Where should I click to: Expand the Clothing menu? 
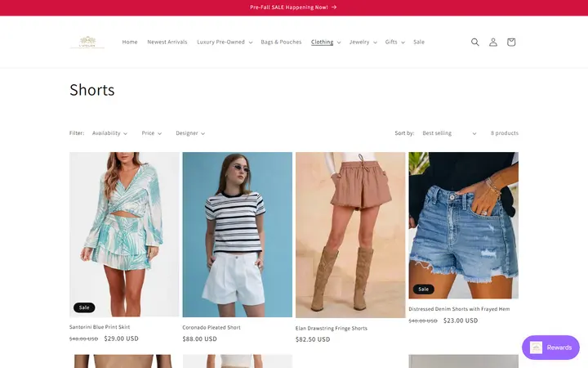pyautogui.click(x=326, y=42)
